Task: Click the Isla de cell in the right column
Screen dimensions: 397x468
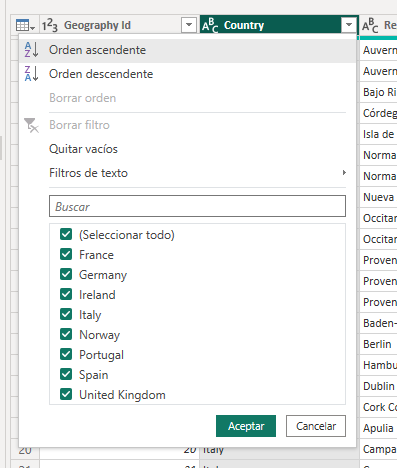Action: (379, 134)
